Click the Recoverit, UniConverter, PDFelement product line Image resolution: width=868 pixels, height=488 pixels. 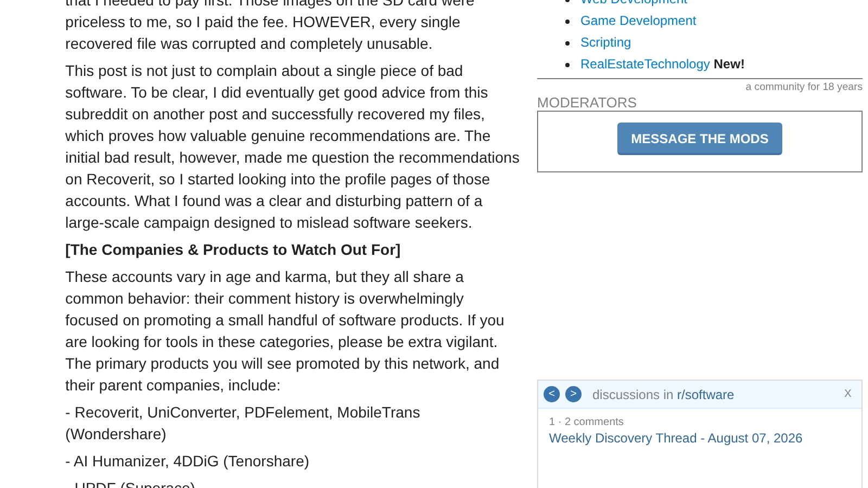point(242,423)
